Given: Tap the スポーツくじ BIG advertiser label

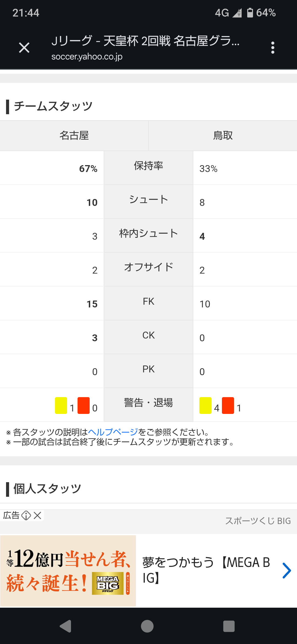Looking at the screenshot, I should click(258, 521).
